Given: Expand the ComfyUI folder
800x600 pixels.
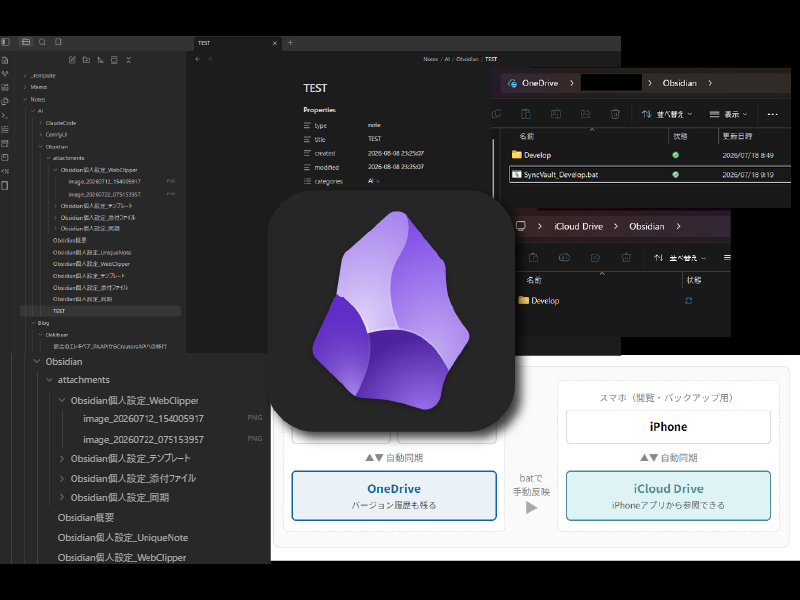Looking at the screenshot, I should (41, 135).
